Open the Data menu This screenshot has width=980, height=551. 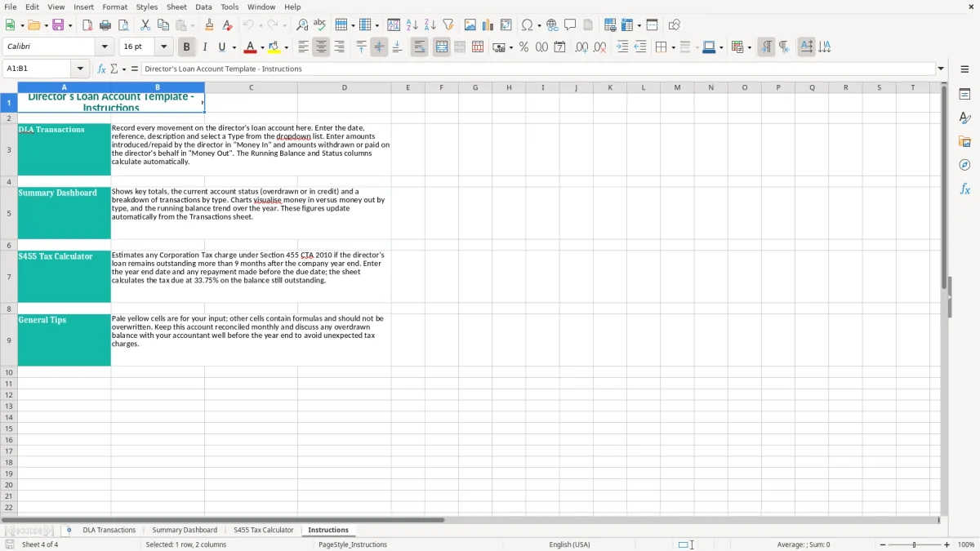[x=203, y=7]
